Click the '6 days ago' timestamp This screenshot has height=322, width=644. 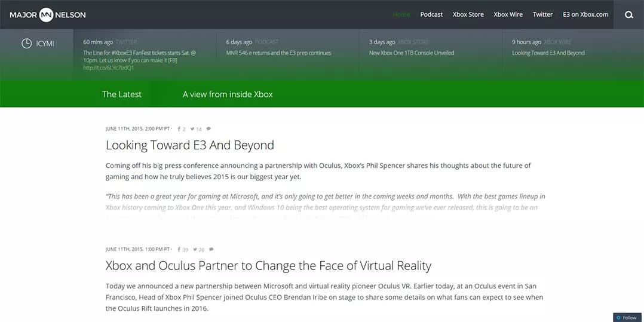[x=239, y=42]
